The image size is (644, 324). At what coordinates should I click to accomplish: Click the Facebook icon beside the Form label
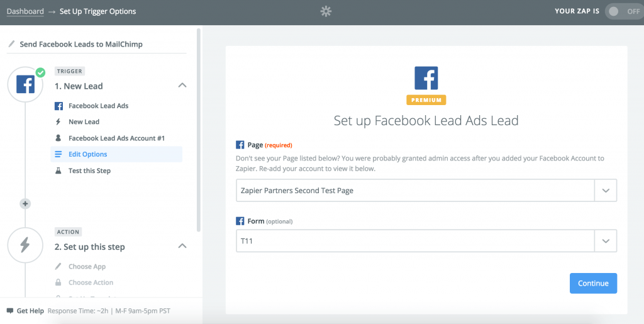pyautogui.click(x=240, y=221)
